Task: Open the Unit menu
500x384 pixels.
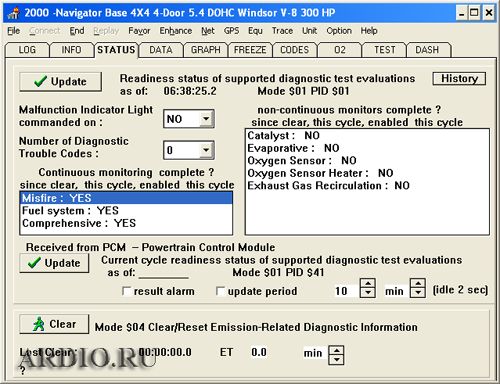Action: tap(310, 31)
